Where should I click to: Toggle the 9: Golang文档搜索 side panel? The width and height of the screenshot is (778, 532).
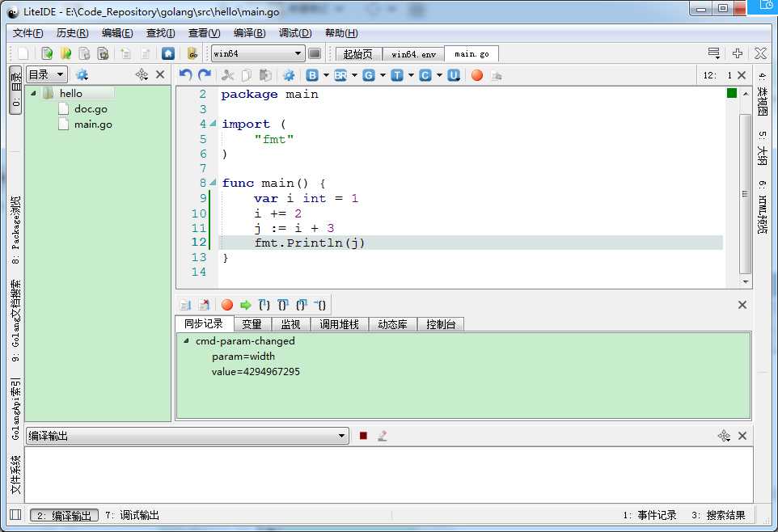[x=16, y=320]
